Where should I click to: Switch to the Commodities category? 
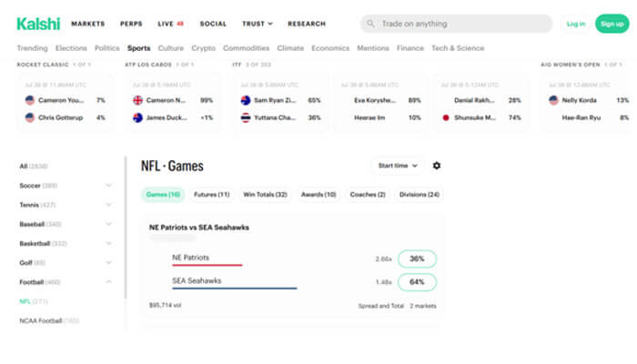(x=246, y=48)
